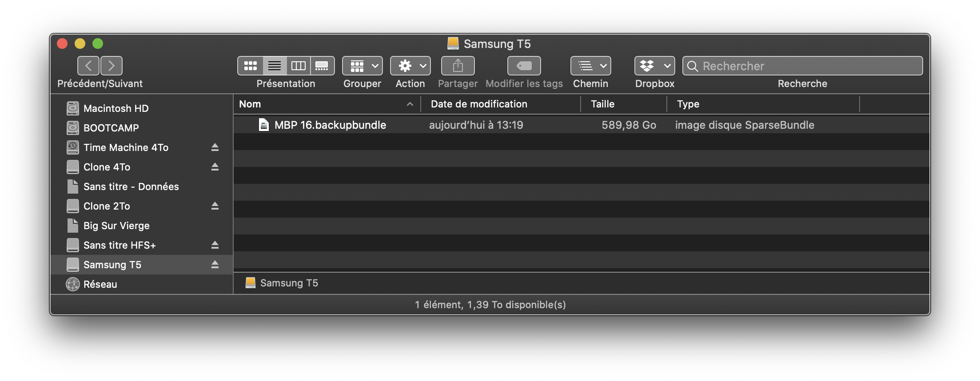The width and height of the screenshot is (980, 381).
Task: Eject the Sans titre HFS+ disk
Action: point(215,245)
